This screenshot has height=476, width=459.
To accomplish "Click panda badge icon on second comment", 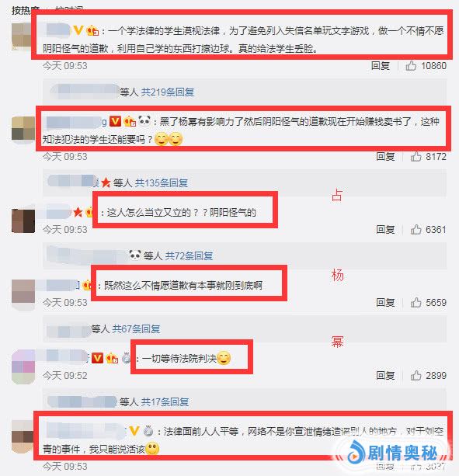I will pos(144,121).
